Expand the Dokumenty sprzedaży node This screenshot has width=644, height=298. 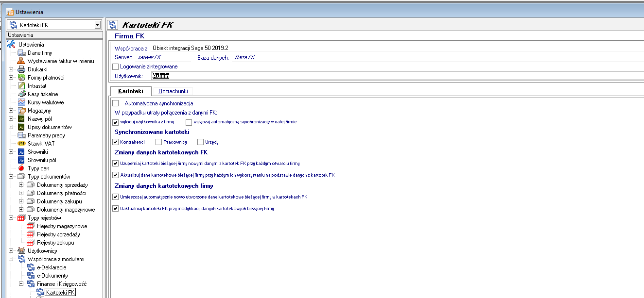tap(20, 185)
